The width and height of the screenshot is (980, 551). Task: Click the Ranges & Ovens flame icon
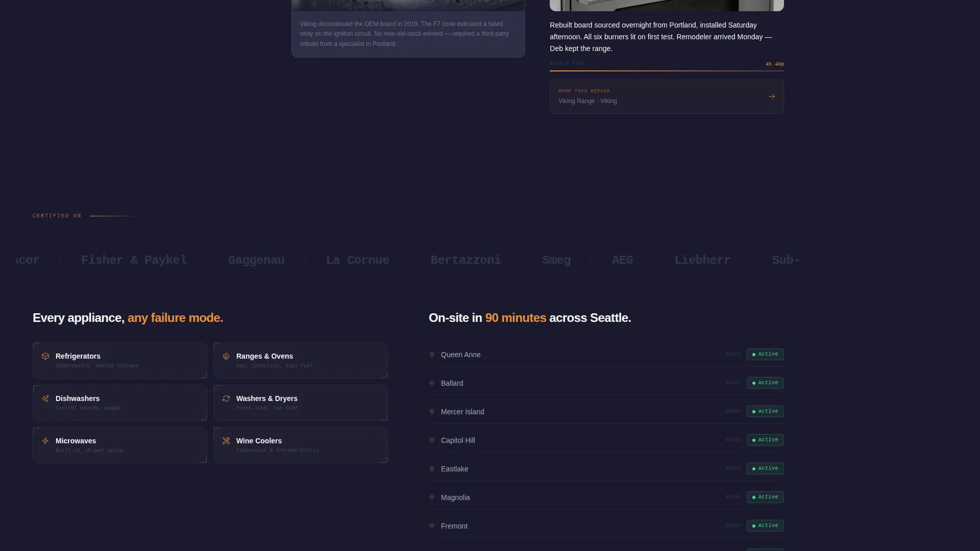click(x=226, y=356)
